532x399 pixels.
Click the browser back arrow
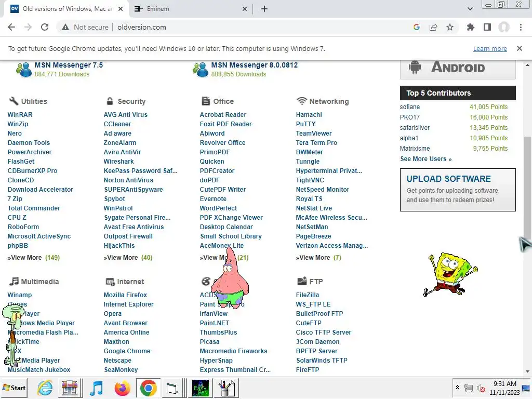(x=11, y=27)
